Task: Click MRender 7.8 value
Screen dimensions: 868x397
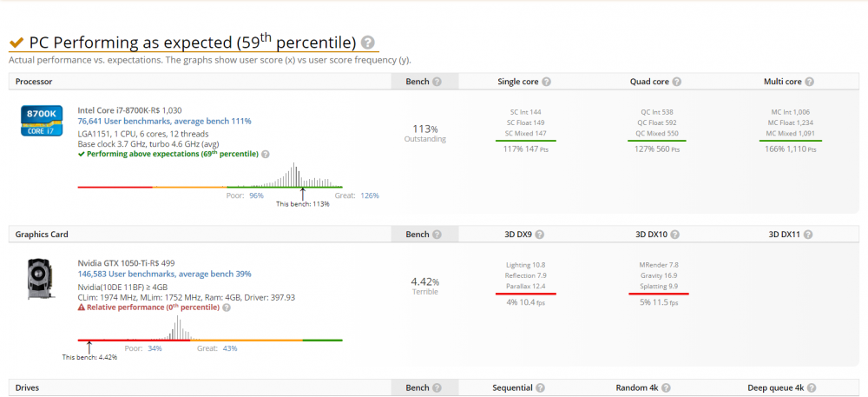Action: point(658,265)
